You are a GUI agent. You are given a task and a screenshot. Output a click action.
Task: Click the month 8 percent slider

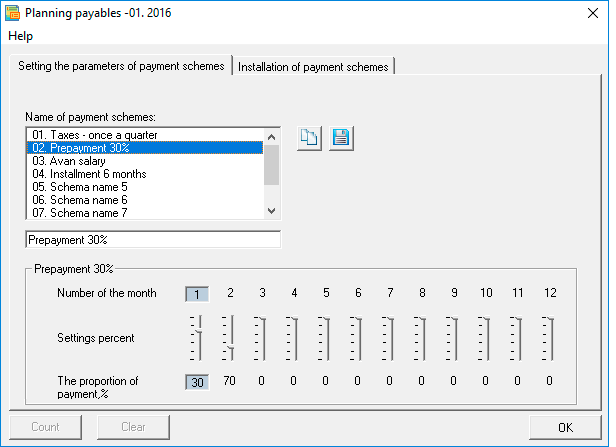click(x=421, y=338)
